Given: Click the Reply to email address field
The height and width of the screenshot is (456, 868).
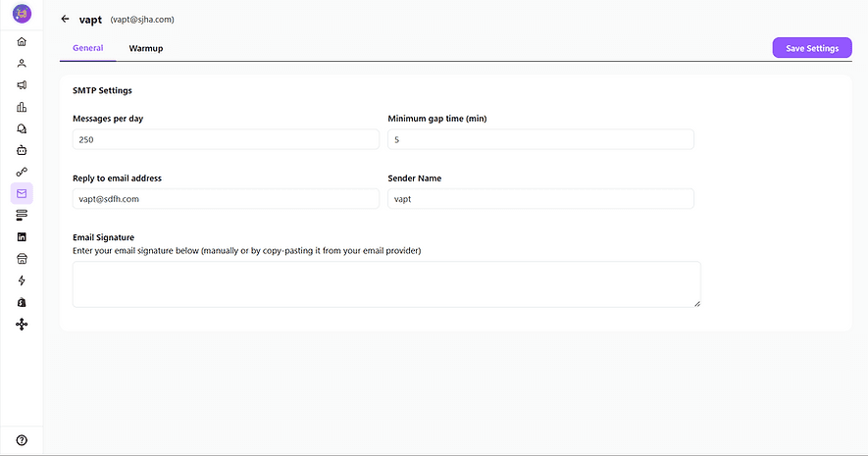Looking at the screenshot, I should (x=226, y=199).
